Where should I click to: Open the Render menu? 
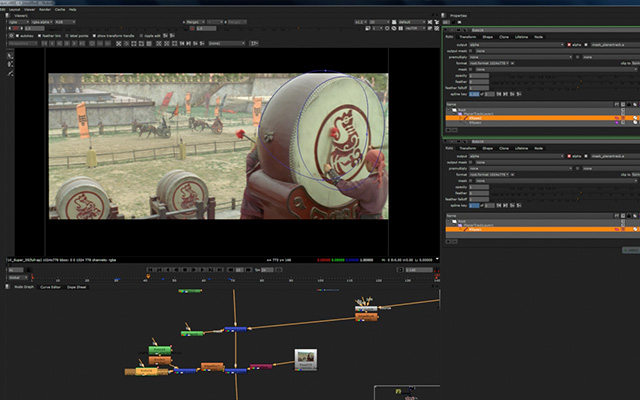coord(44,9)
